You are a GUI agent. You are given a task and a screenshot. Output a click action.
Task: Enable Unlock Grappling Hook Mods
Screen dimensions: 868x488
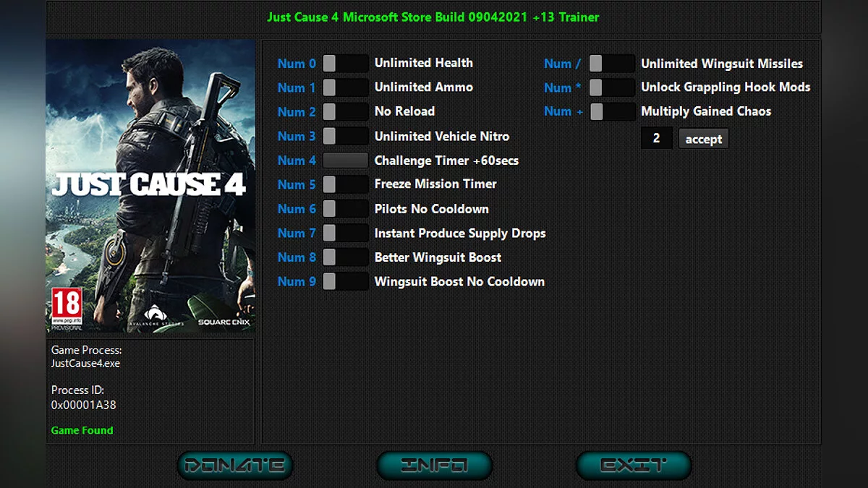tap(612, 87)
